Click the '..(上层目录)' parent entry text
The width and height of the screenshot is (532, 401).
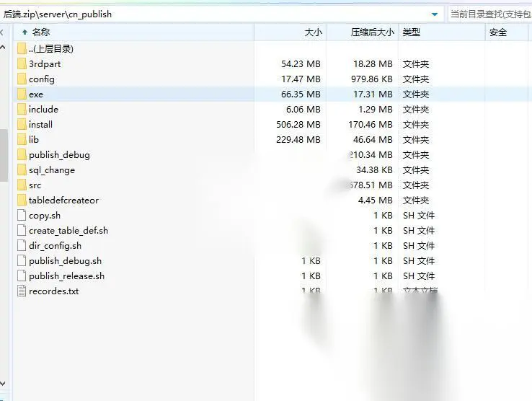(51, 48)
